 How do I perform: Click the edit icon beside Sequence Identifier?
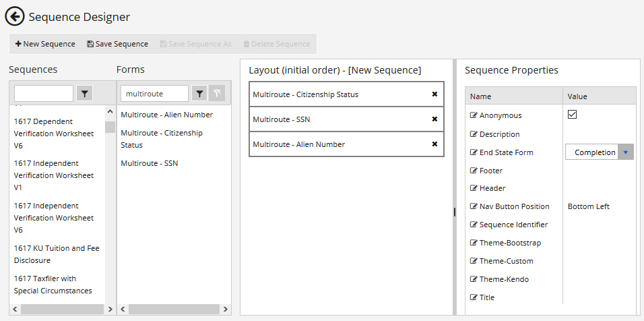click(x=474, y=225)
